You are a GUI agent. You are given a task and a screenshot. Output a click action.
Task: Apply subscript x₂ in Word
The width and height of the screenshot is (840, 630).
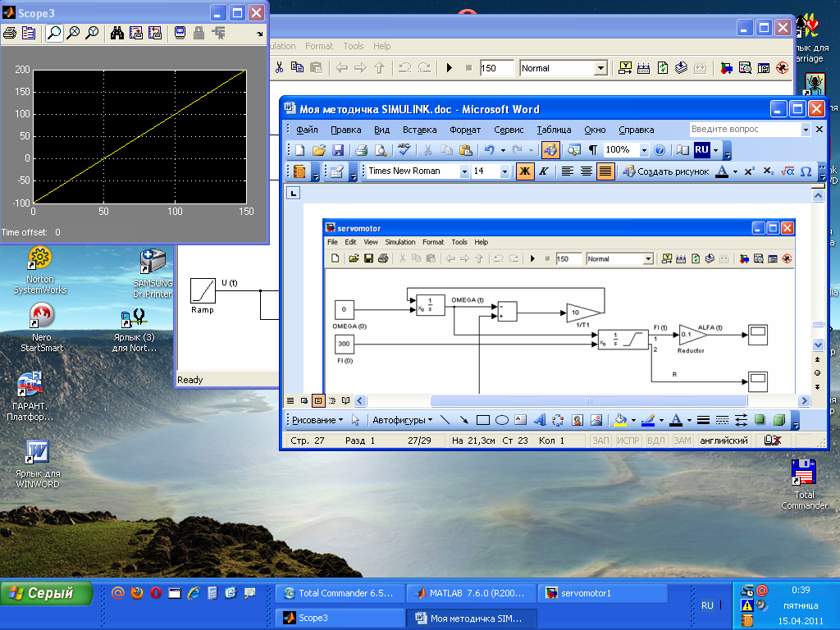point(768,171)
